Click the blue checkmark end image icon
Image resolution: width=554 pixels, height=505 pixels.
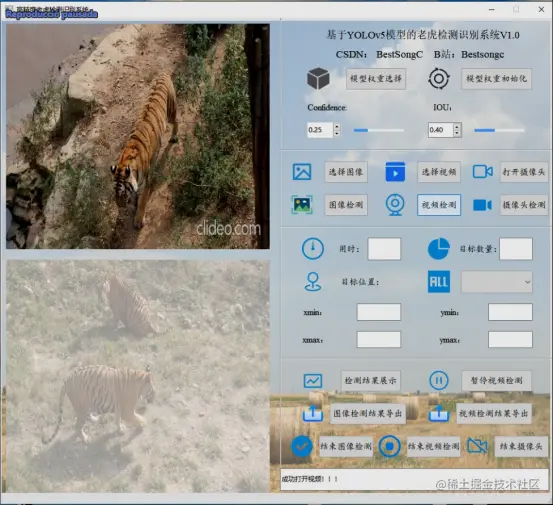pos(302,446)
